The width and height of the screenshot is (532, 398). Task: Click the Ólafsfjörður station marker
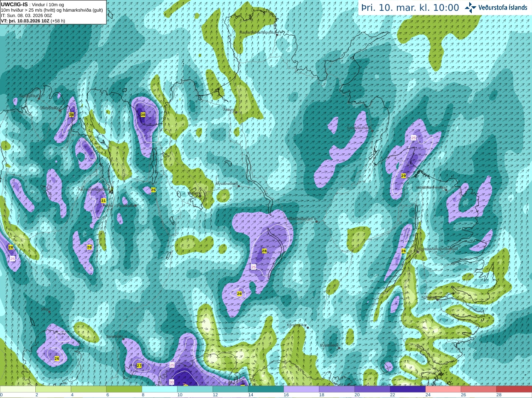[x=60, y=111]
